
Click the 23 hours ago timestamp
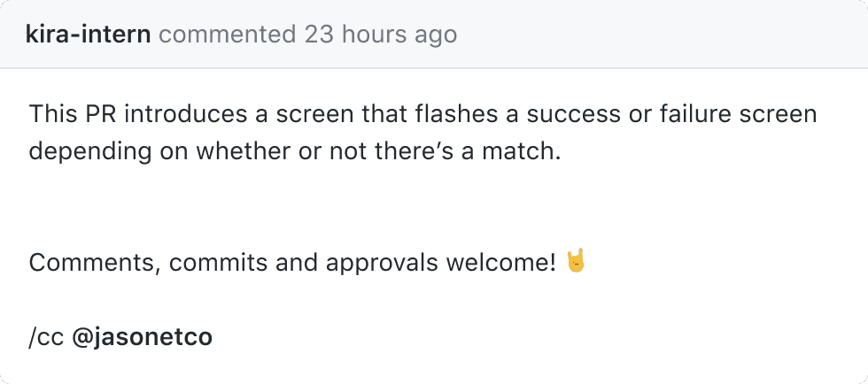381,35
